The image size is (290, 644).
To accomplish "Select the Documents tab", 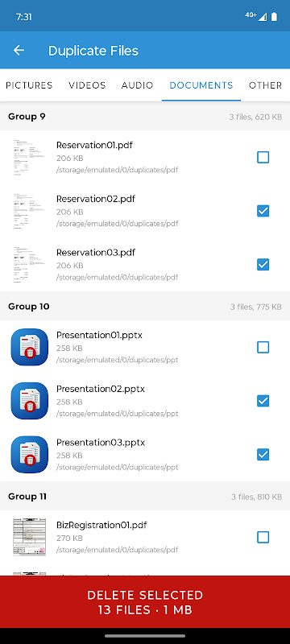I will (x=201, y=85).
